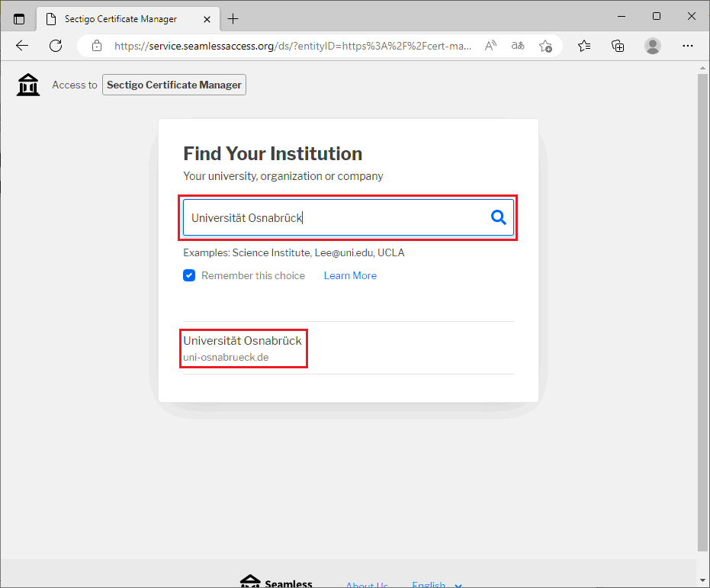Click the institution building logo
710x588 pixels.
(x=28, y=85)
